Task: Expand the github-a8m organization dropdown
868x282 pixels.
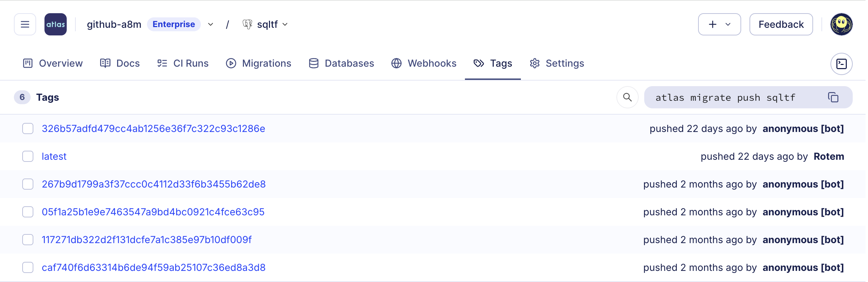Action: point(210,25)
